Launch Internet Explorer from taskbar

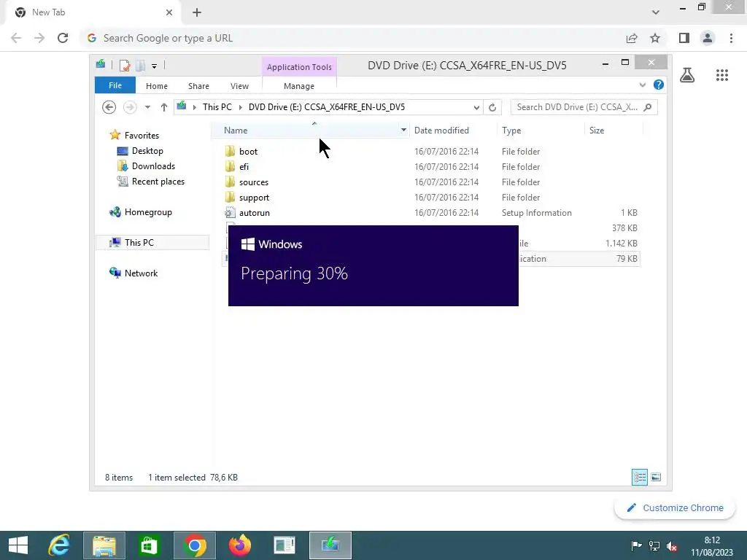pos(59,545)
